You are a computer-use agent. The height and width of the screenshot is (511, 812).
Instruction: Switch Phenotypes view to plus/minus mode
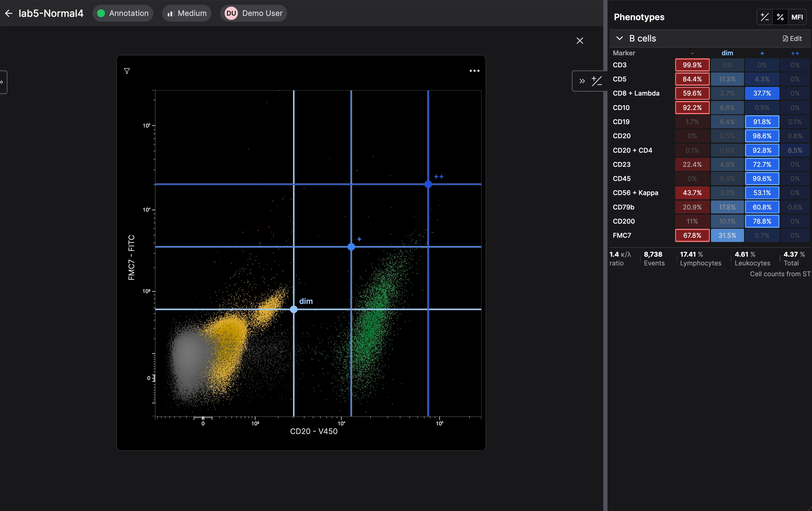click(764, 17)
